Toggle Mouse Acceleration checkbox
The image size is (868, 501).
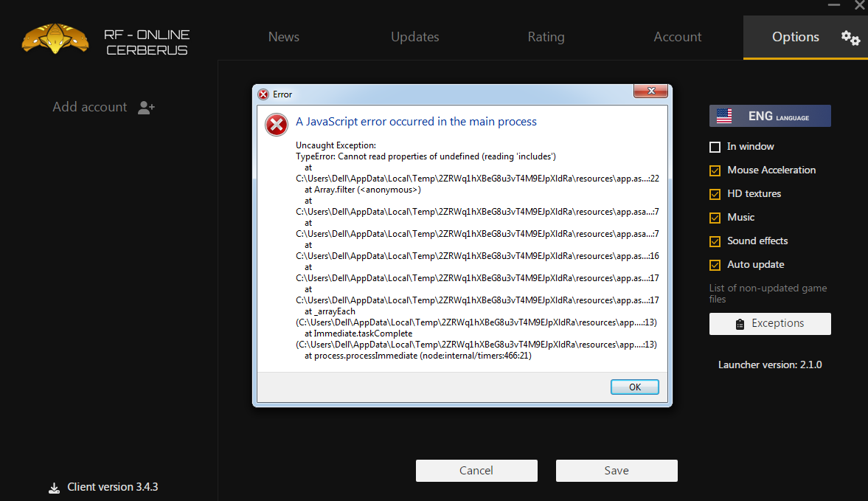(715, 170)
